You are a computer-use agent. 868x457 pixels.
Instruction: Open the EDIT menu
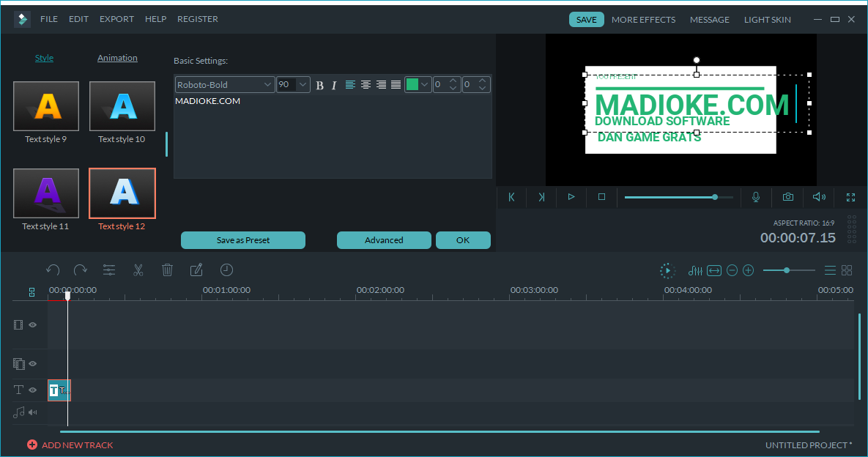coord(78,19)
